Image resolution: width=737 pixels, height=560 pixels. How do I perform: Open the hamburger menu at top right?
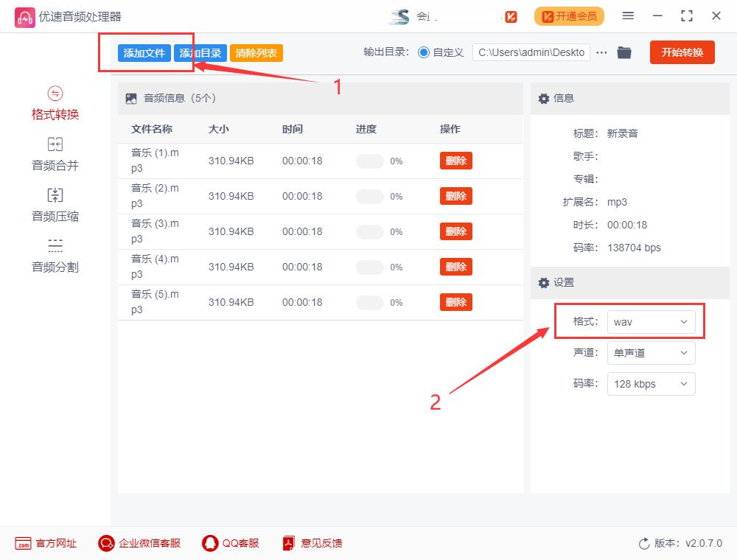[629, 15]
